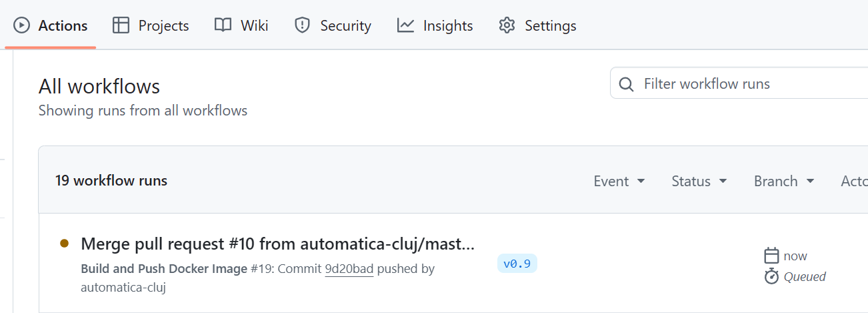This screenshot has width=868, height=313.
Task: Switch to the Projects tab
Action: pyautogui.click(x=151, y=25)
